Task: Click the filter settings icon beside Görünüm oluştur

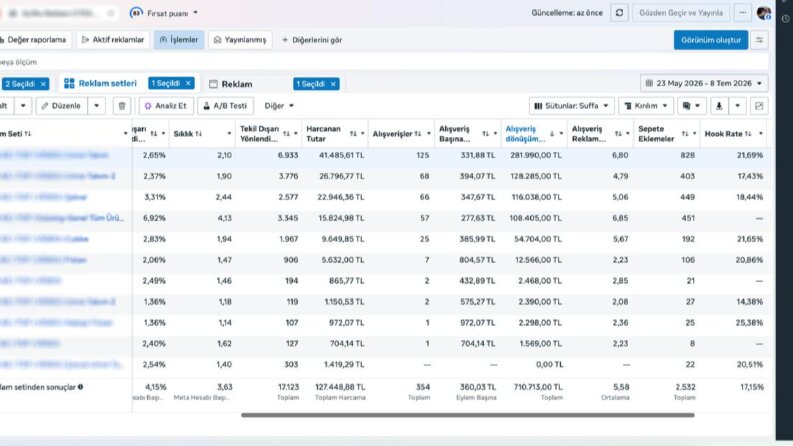Action: pyautogui.click(x=759, y=40)
